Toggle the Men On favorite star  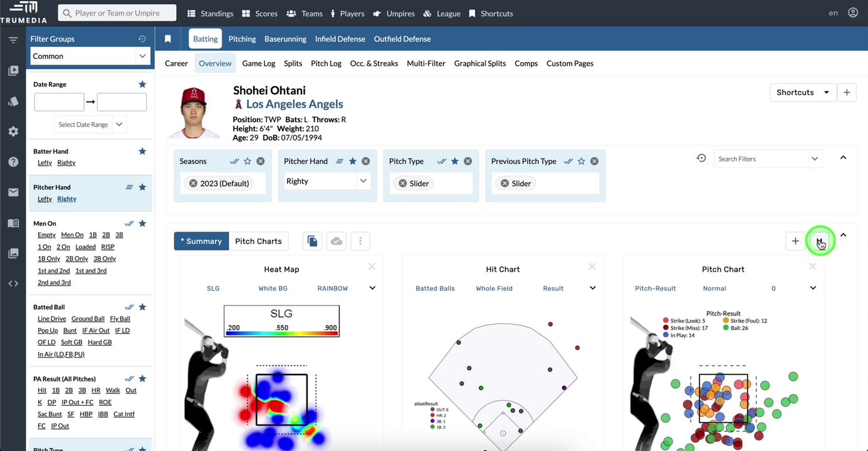142,223
